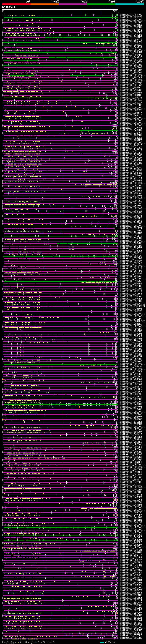146x644 pixels.
Task: Open hit UniRef100_Q25677
Action: pyautogui.click(x=131, y=17)
